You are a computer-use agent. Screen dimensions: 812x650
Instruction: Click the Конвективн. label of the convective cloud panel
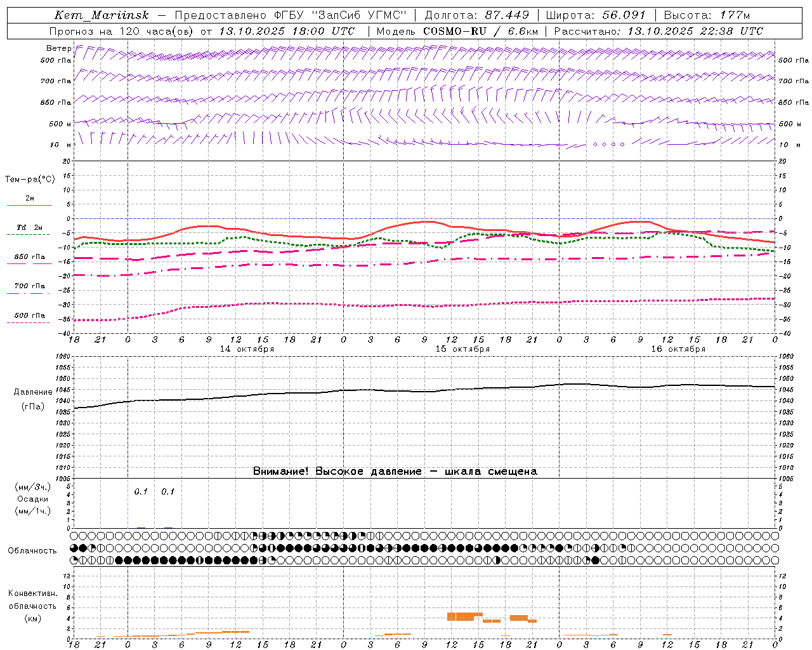tap(33, 594)
